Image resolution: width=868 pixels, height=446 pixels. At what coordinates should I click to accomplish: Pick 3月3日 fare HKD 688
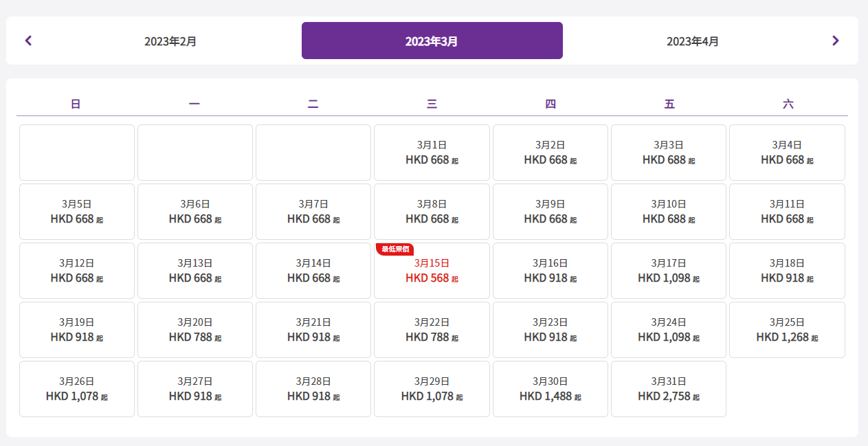click(668, 153)
